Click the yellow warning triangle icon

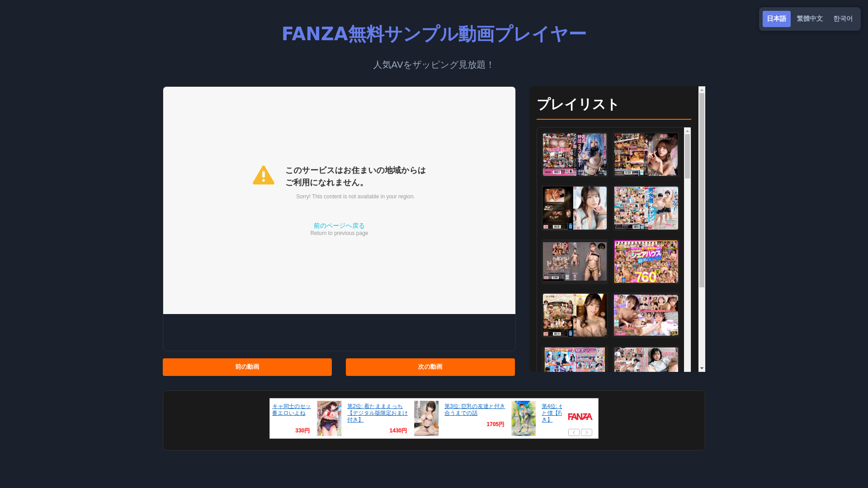[264, 175]
